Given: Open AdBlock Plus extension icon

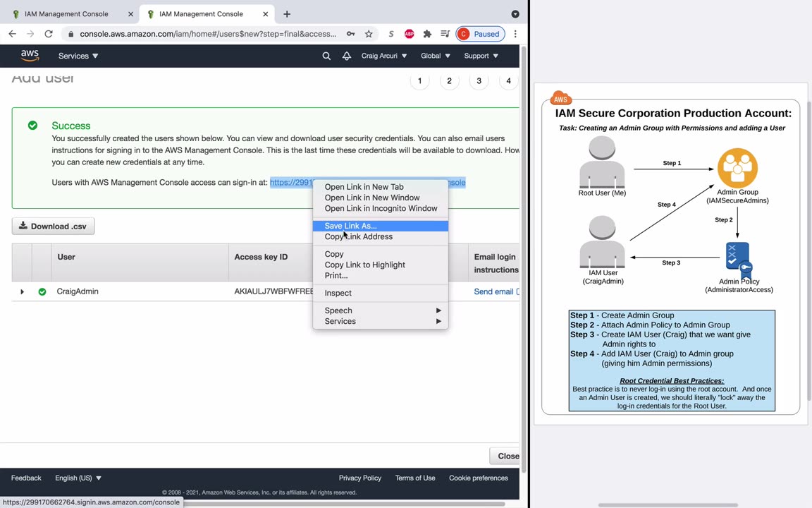Looking at the screenshot, I should pyautogui.click(x=409, y=34).
